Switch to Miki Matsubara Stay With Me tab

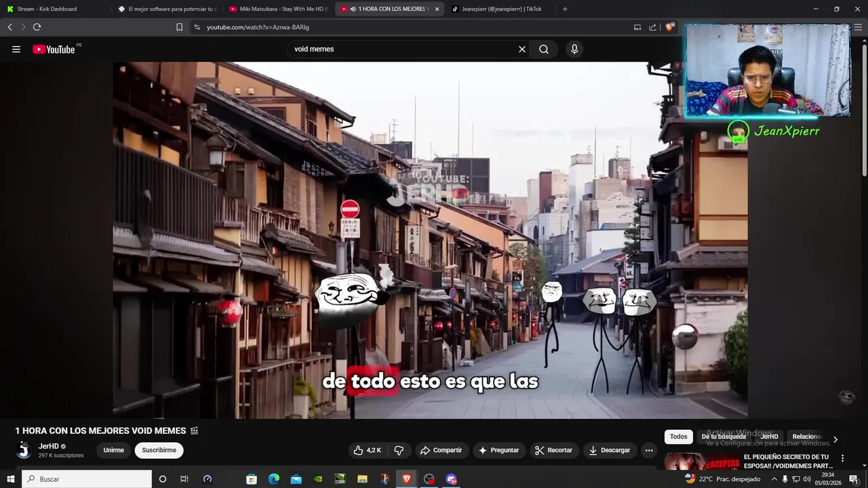278,9
